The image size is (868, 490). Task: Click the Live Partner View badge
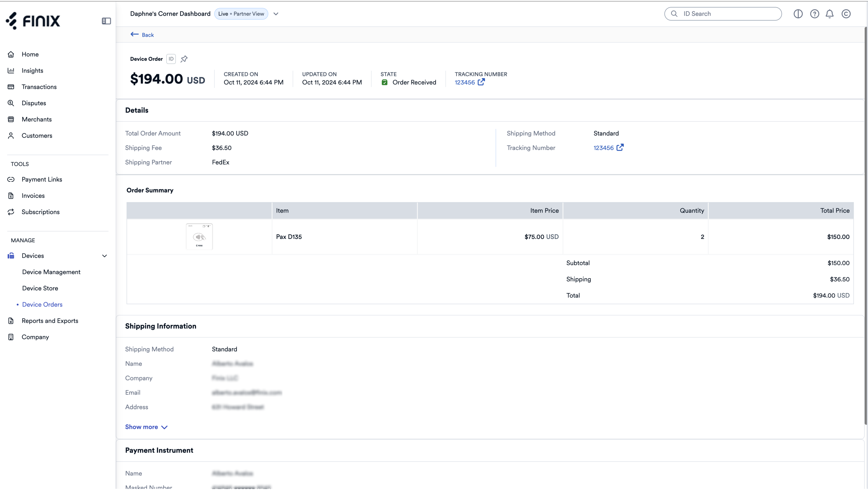coord(241,14)
